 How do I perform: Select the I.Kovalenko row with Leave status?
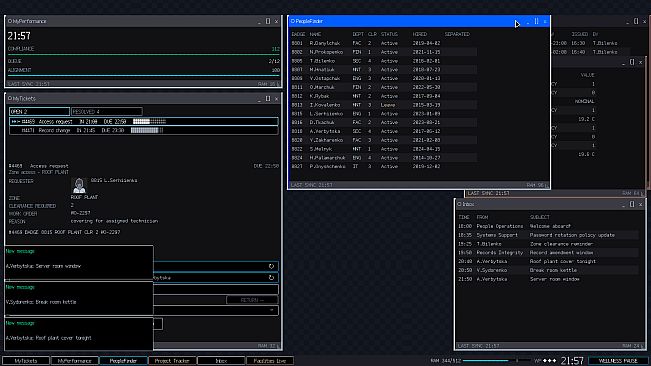click(383, 105)
